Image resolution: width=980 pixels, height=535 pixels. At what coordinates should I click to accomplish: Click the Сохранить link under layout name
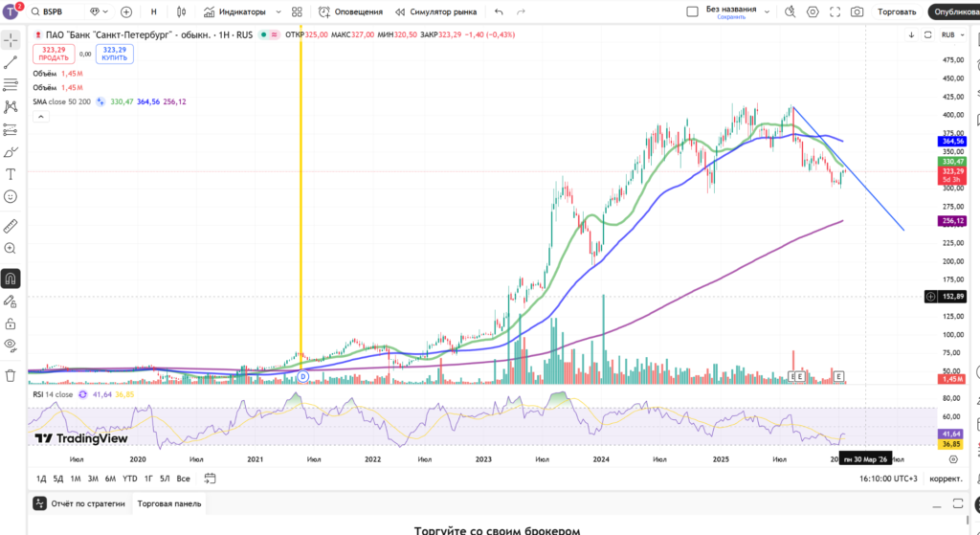[730, 17]
